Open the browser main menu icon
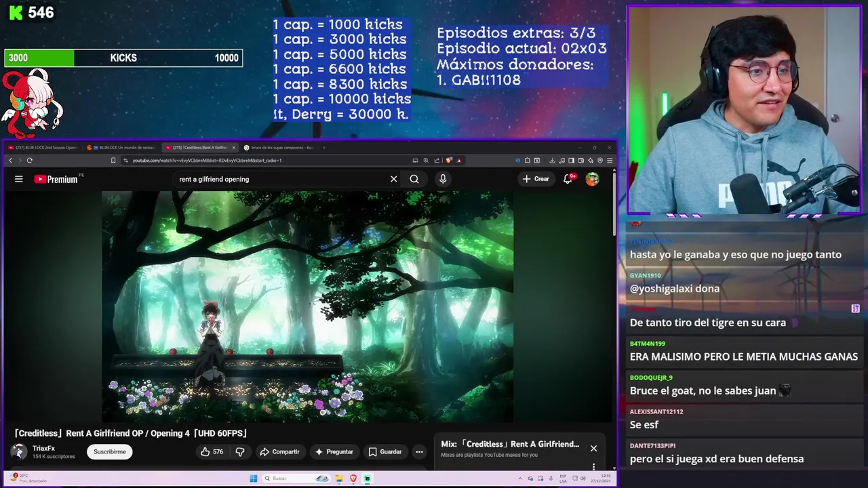 [610, 160]
